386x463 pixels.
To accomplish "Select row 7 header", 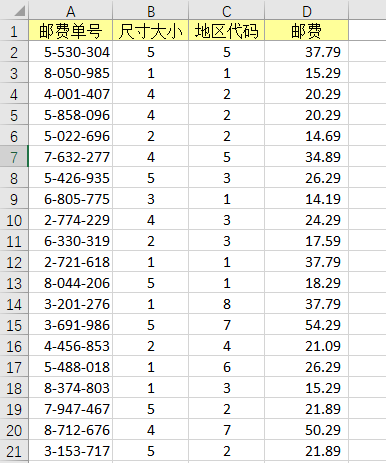I will [x=14, y=157].
